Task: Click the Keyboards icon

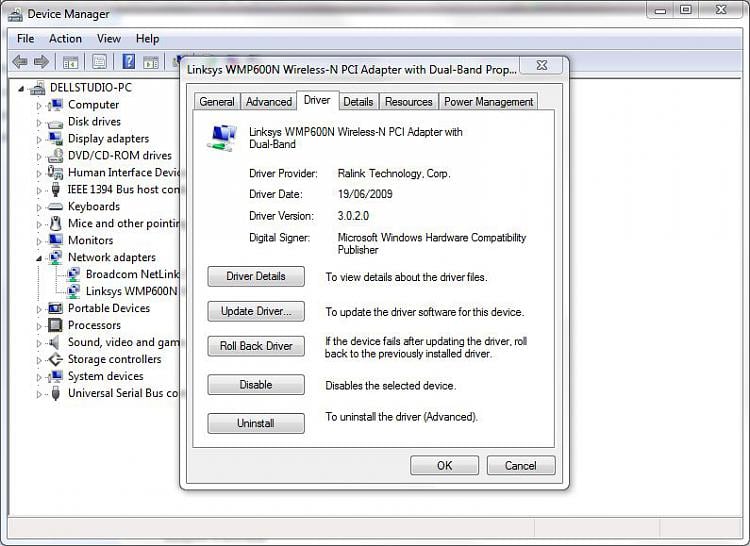Action: tap(55, 207)
